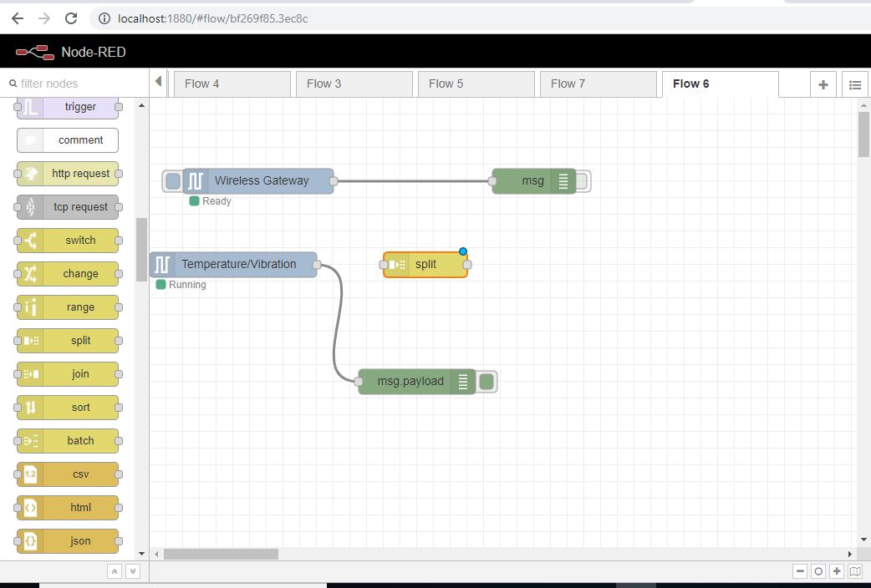Zoom in the canvas with plus button
The image size is (871, 588).
pos(837,570)
